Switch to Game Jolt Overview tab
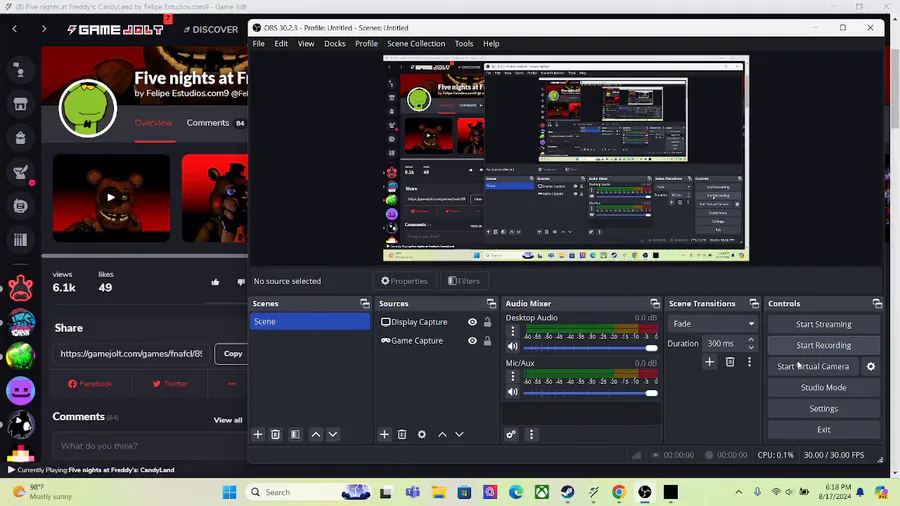Screen dimensions: 900x506 (153, 123)
